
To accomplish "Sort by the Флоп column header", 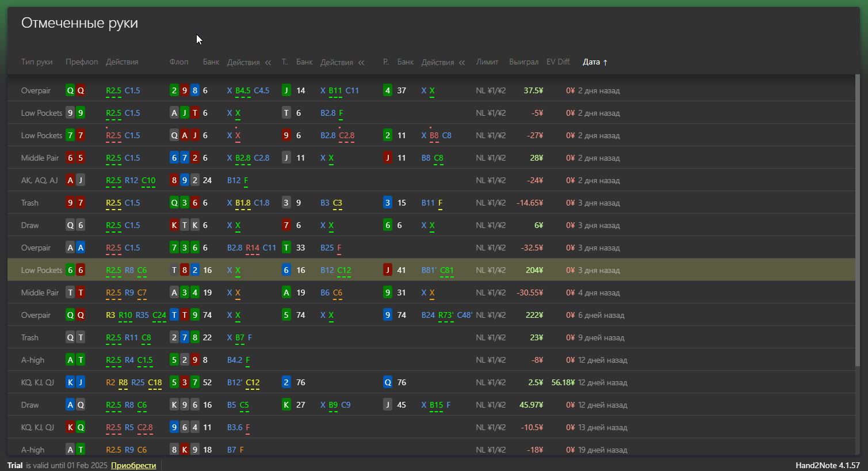I will click(179, 62).
